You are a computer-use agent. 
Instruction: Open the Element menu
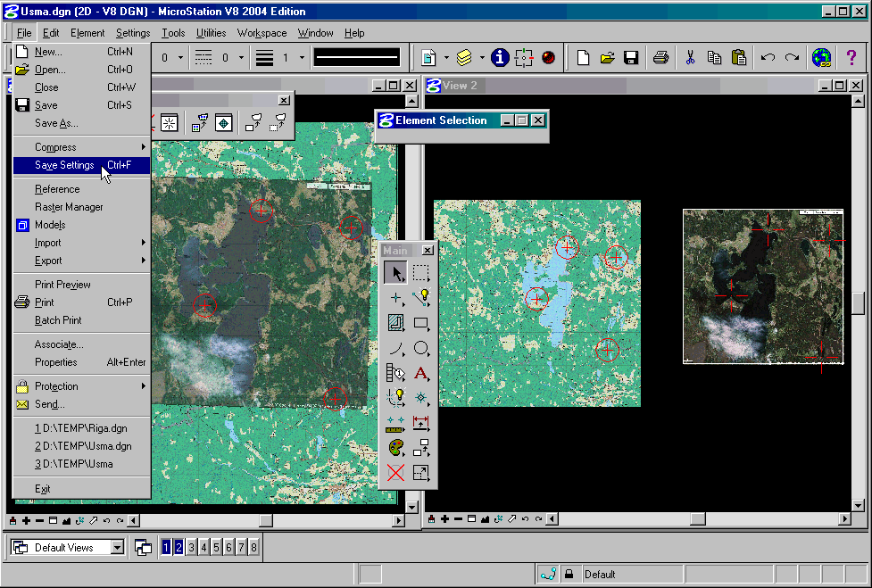click(87, 33)
